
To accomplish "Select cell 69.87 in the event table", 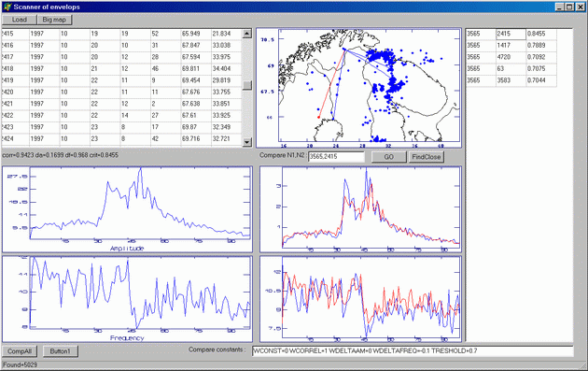I will coord(196,127).
